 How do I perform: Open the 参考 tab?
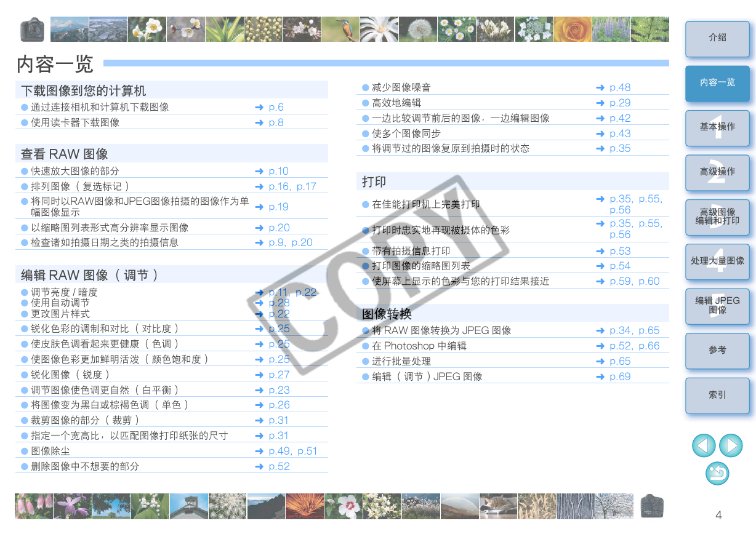click(x=717, y=350)
